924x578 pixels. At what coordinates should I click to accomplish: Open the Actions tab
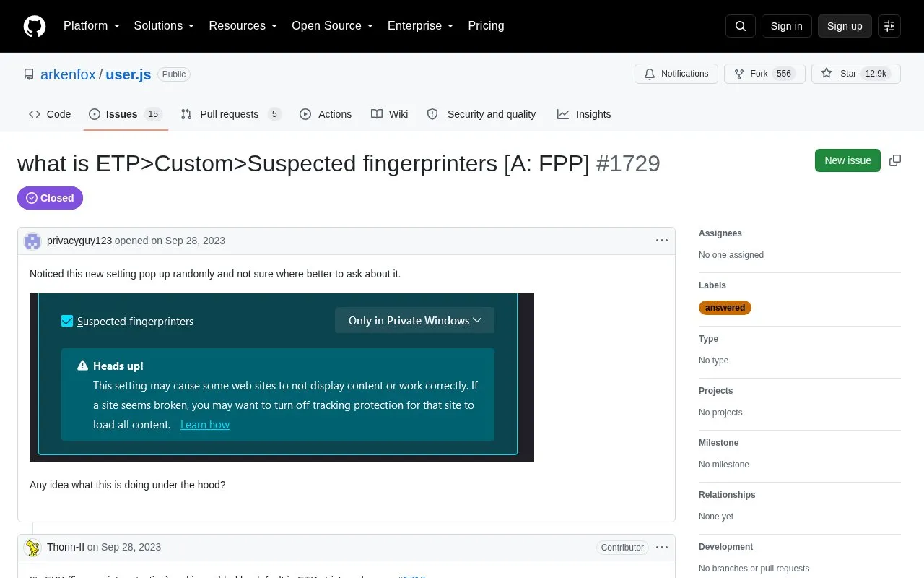pyautogui.click(x=326, y=114)
